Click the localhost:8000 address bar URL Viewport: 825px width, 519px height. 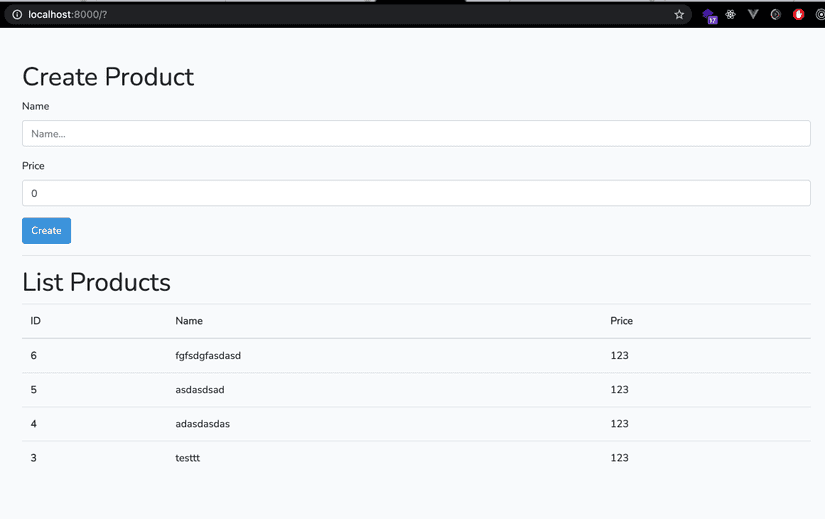coord(67,15)
